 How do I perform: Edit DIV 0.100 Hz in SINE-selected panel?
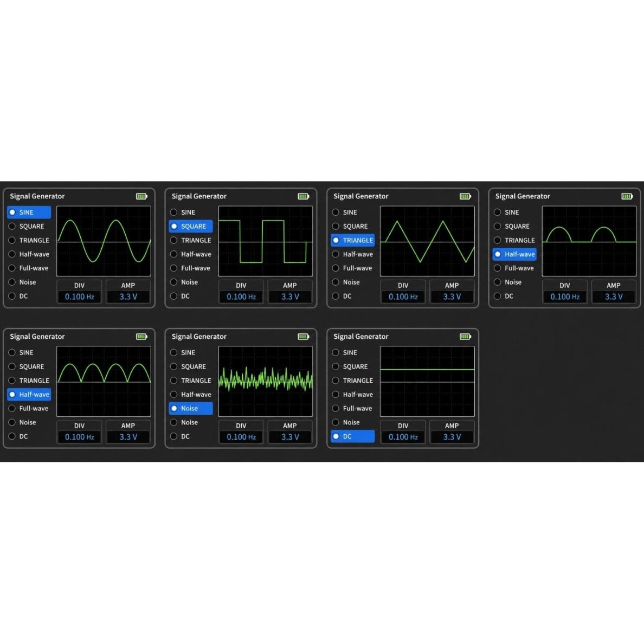[x=79, y=297]
